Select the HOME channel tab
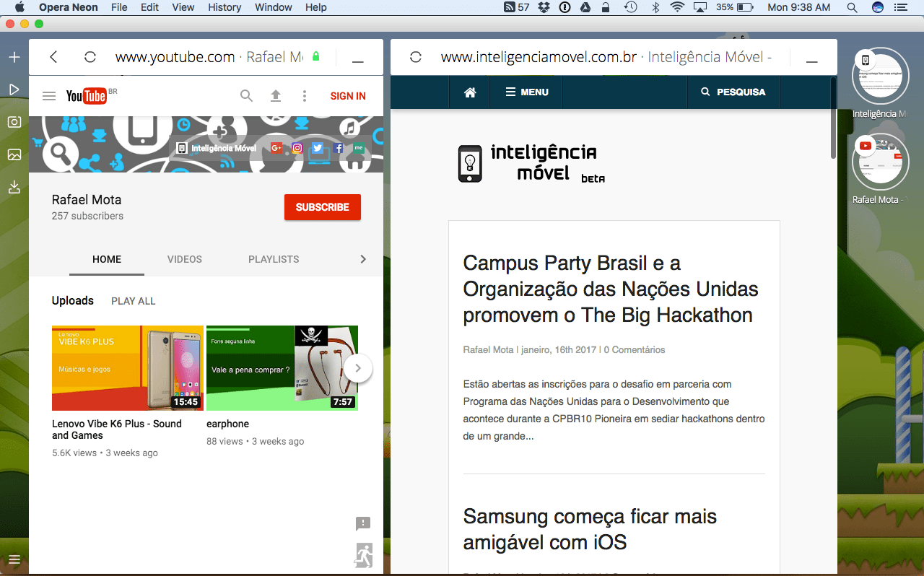The height and width of the screenshot is (576, 924). [x=107, y=259]
